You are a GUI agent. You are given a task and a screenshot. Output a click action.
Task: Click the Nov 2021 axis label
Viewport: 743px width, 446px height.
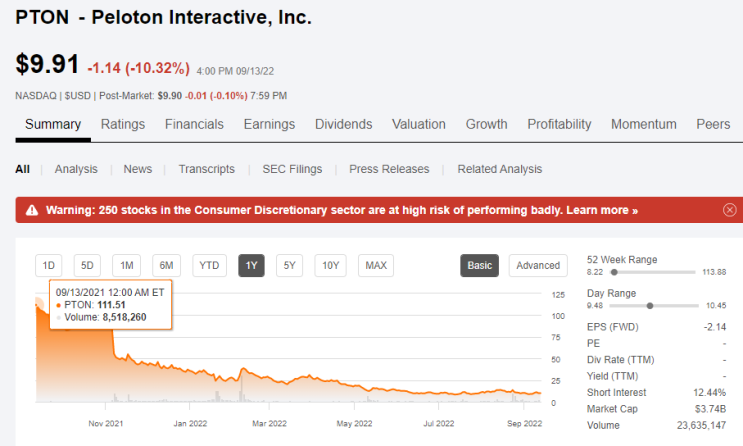pos(106,423)
